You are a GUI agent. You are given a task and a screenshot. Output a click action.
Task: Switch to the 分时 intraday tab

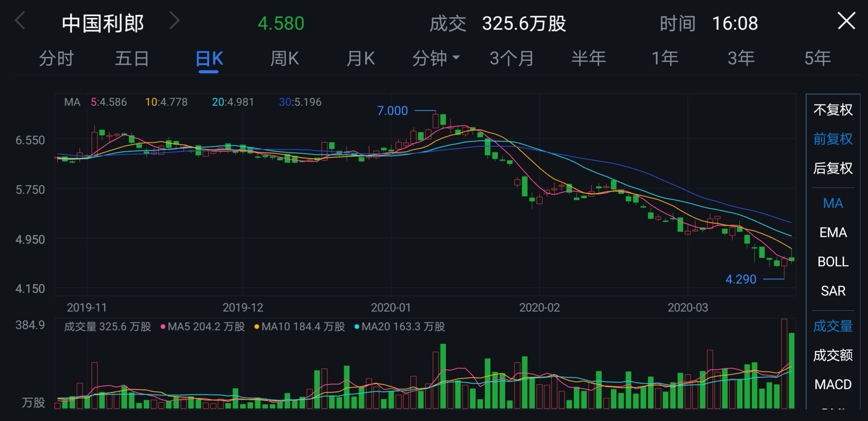[56, 59]
